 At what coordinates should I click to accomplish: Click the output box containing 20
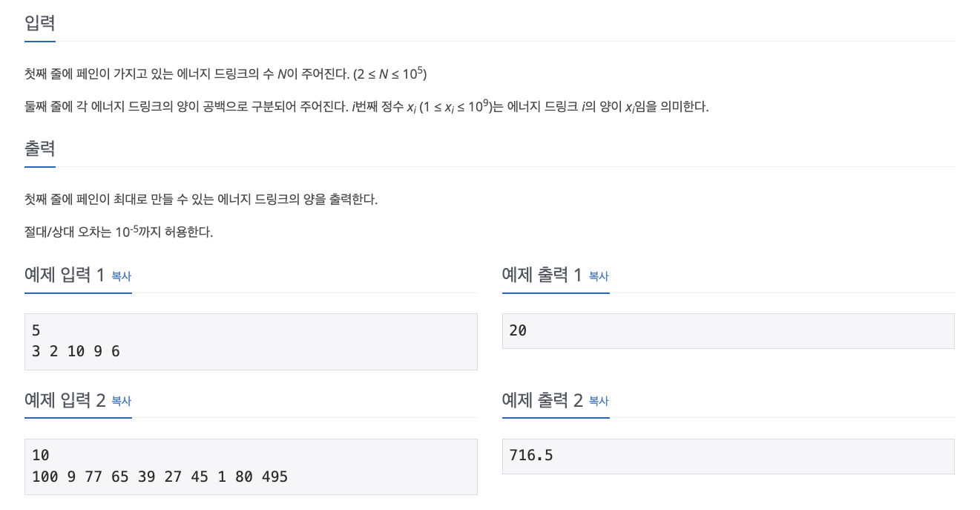pos(728,330)
